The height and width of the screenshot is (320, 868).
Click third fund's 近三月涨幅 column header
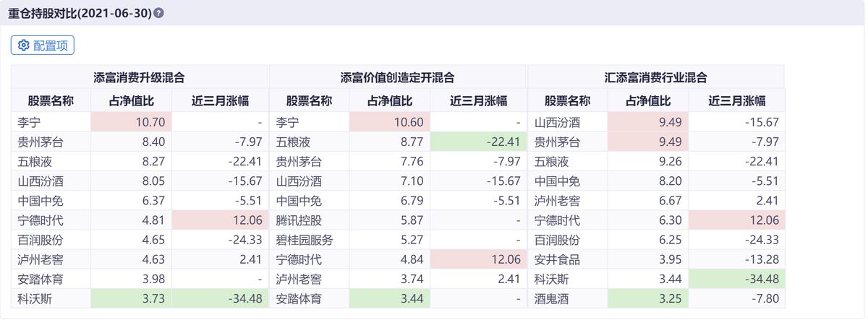[x=736, y=101]
